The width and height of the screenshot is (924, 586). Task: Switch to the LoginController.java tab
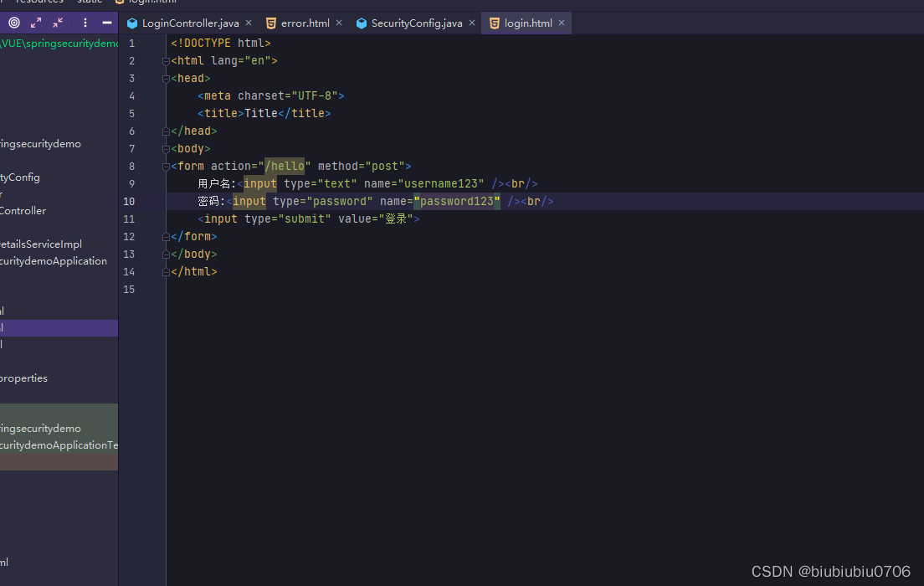pyautogui.click(x=190, y=23)
